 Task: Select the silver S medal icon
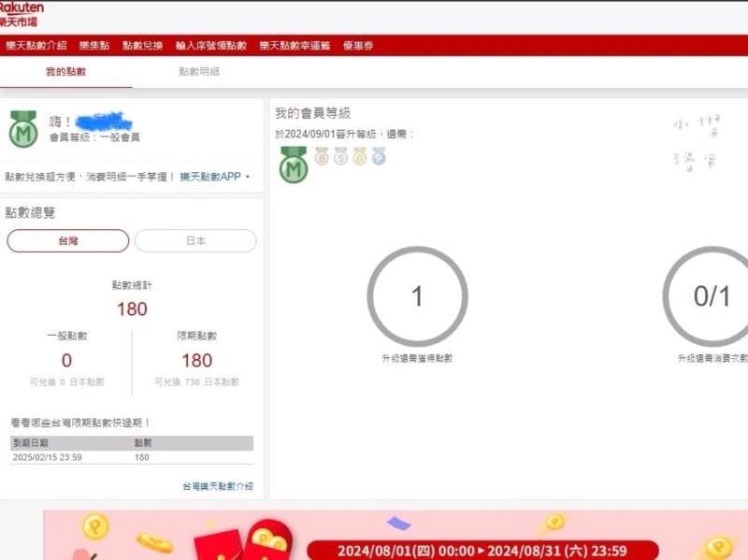(x=340, y=157)
